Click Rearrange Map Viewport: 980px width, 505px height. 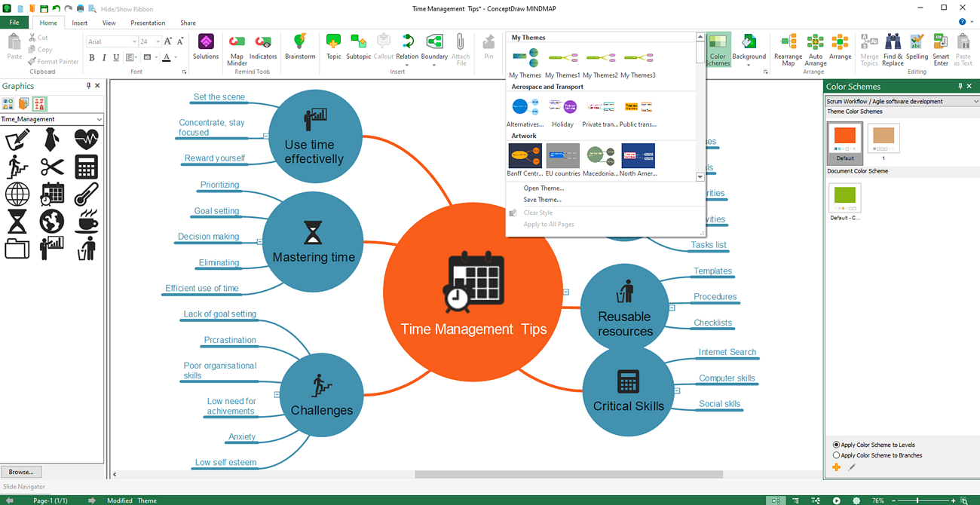point(789,50)
